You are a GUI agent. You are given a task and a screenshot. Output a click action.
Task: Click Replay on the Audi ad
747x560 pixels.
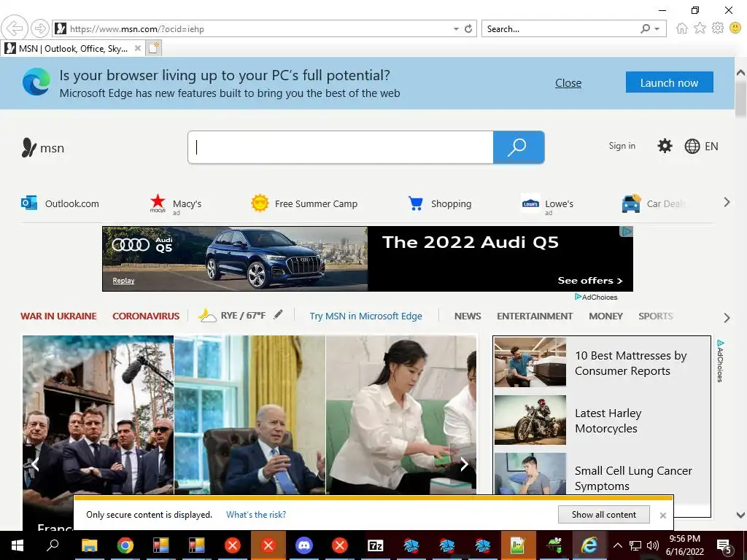[123, 281]
